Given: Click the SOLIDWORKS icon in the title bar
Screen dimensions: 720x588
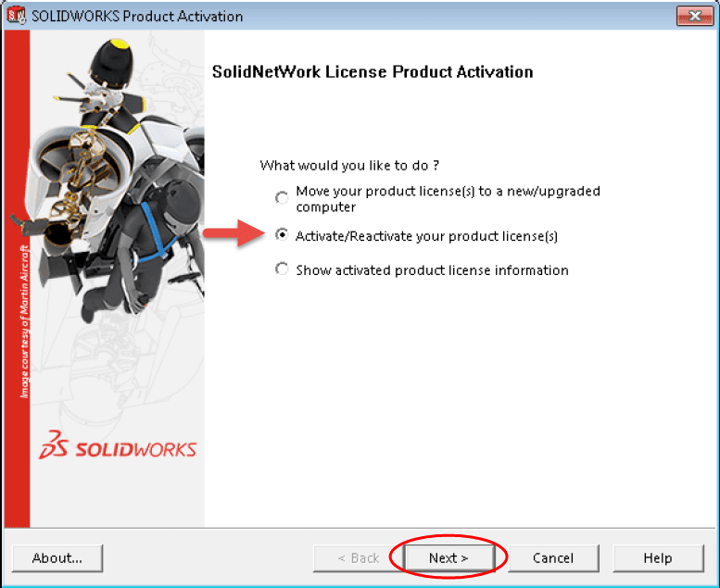Looking at the screenshot, I should (x=17, y=16).
